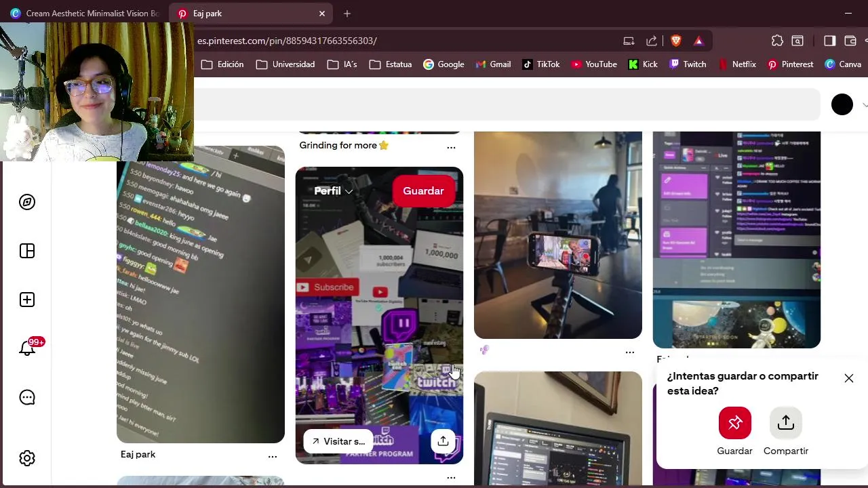Open the TikTok bookmark
868x488 pixels.
[541, 64]
